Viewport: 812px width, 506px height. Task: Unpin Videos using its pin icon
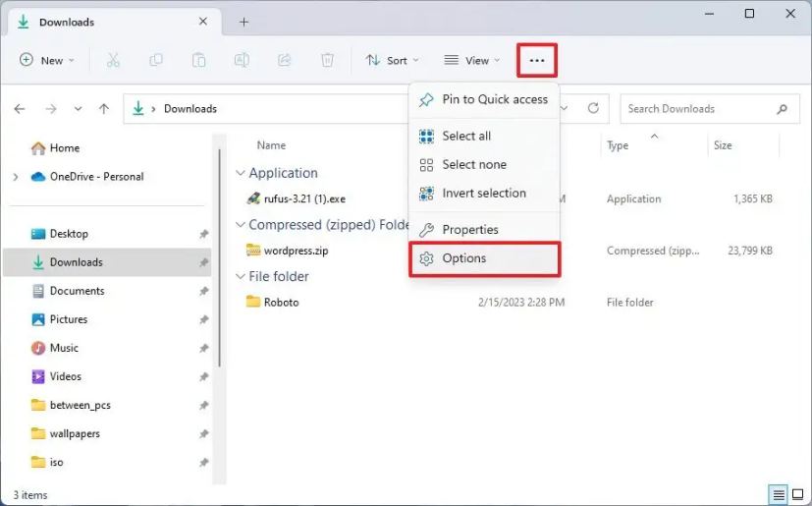pos(204,377)
